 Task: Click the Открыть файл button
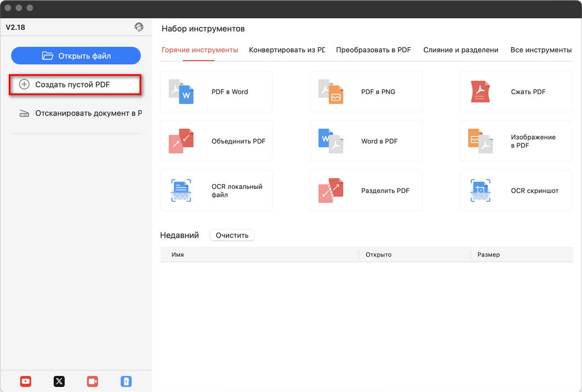click(x=75, y=56)
